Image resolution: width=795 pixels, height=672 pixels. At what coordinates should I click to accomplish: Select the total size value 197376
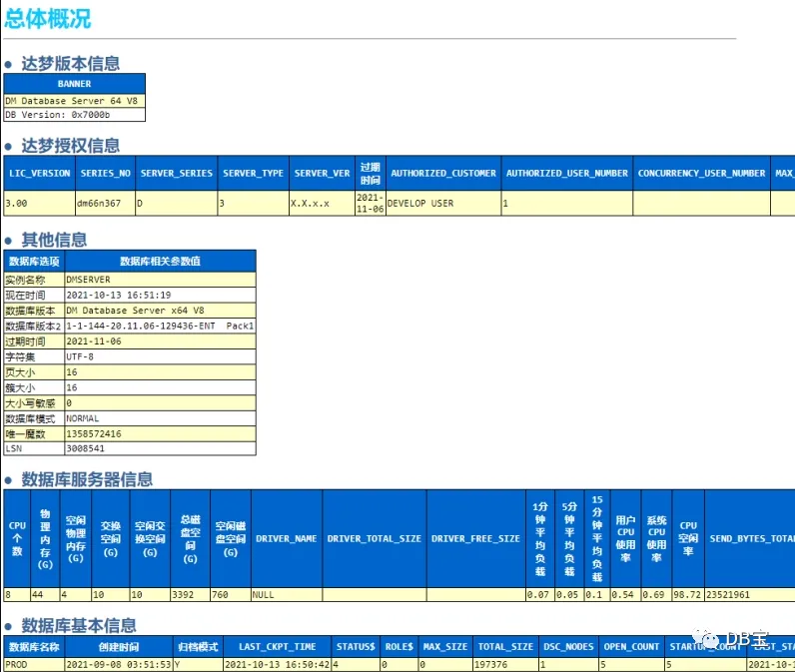point(505,665)
